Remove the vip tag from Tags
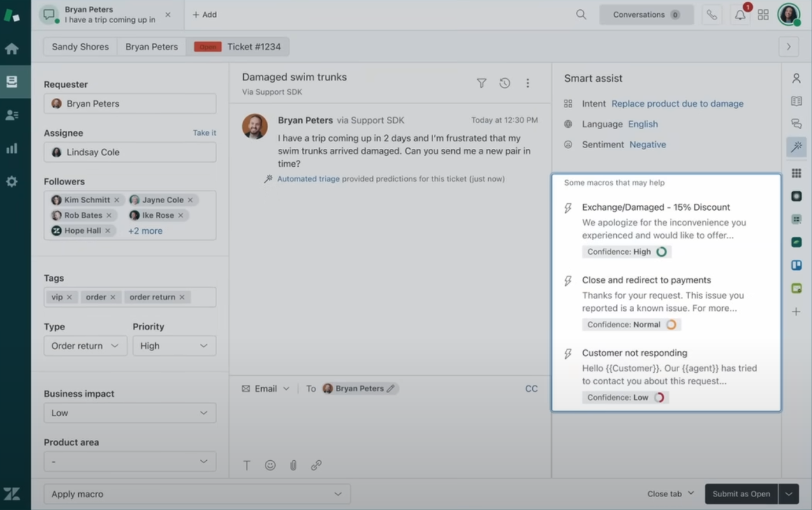The width and height of the screenshot is (812, 510). 71,296
